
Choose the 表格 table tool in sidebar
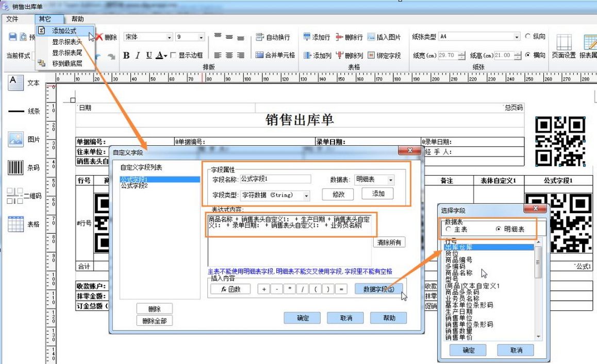coord(16,224)
